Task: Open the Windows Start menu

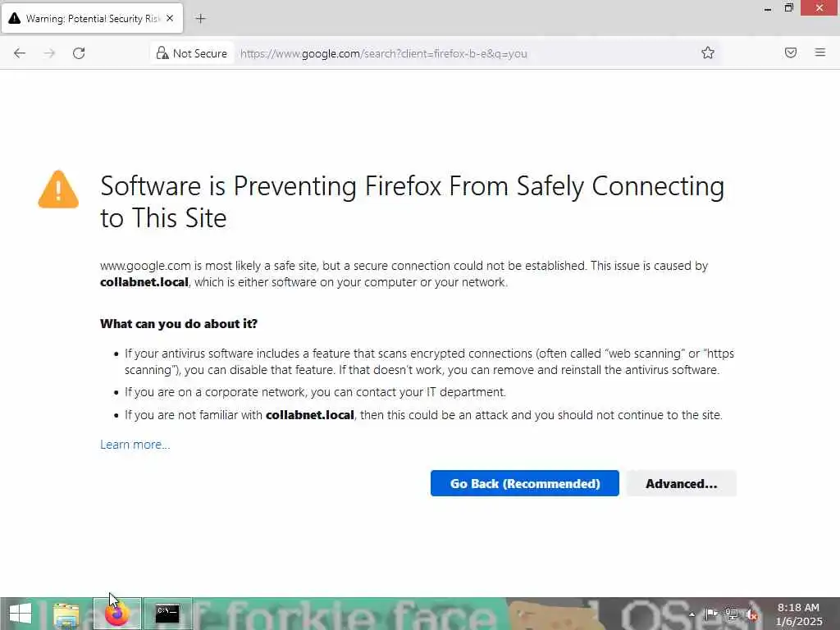Action: 20,614
